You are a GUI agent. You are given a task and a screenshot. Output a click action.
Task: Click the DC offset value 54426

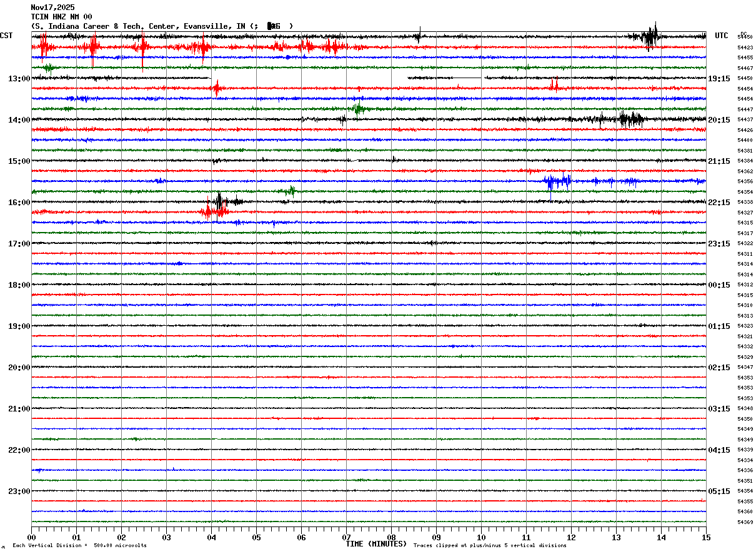[x=745, y=130]
